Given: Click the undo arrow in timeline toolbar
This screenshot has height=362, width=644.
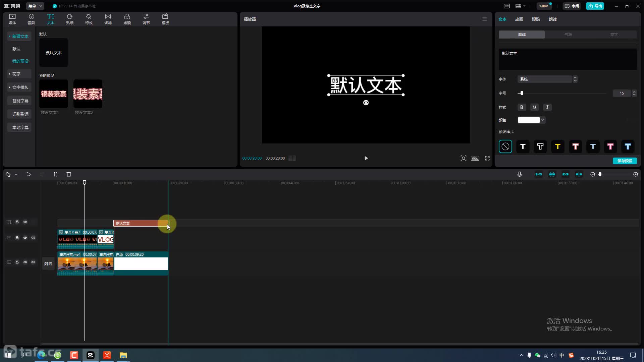Looking at the screenshot, I should (29, 174).
